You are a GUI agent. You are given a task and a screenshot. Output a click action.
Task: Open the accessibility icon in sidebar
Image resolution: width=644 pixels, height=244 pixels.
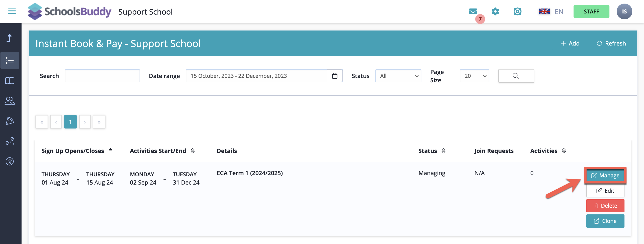10,161
